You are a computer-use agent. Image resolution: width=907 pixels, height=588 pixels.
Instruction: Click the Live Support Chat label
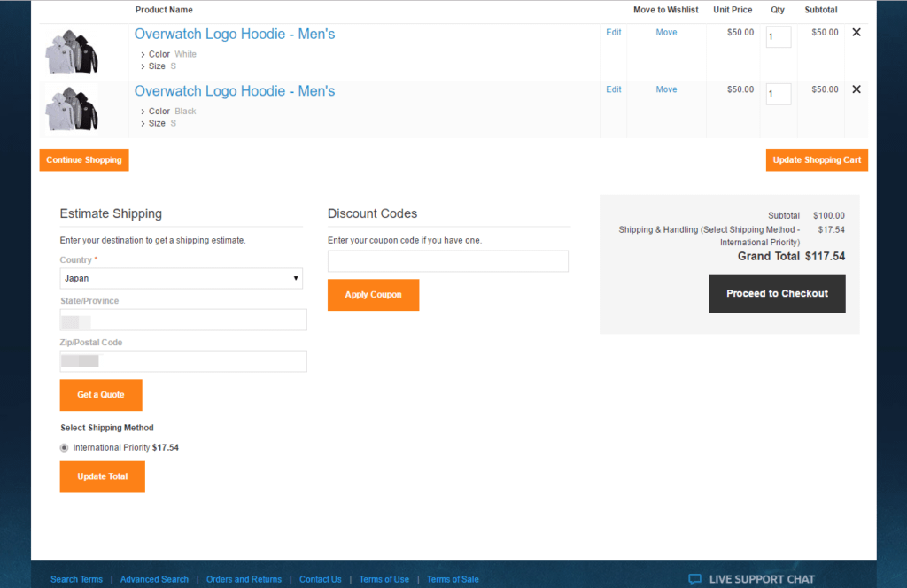[x=762, y=579]
